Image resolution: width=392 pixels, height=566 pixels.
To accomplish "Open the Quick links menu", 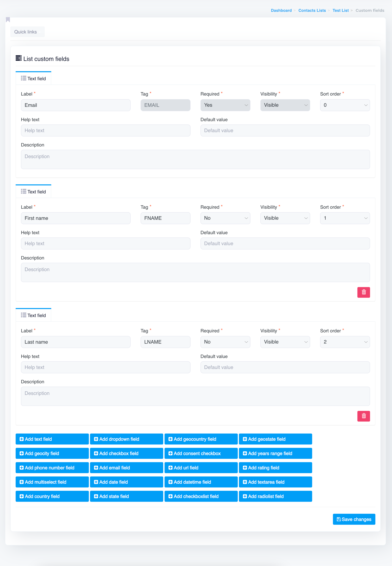I will point(27,32).
